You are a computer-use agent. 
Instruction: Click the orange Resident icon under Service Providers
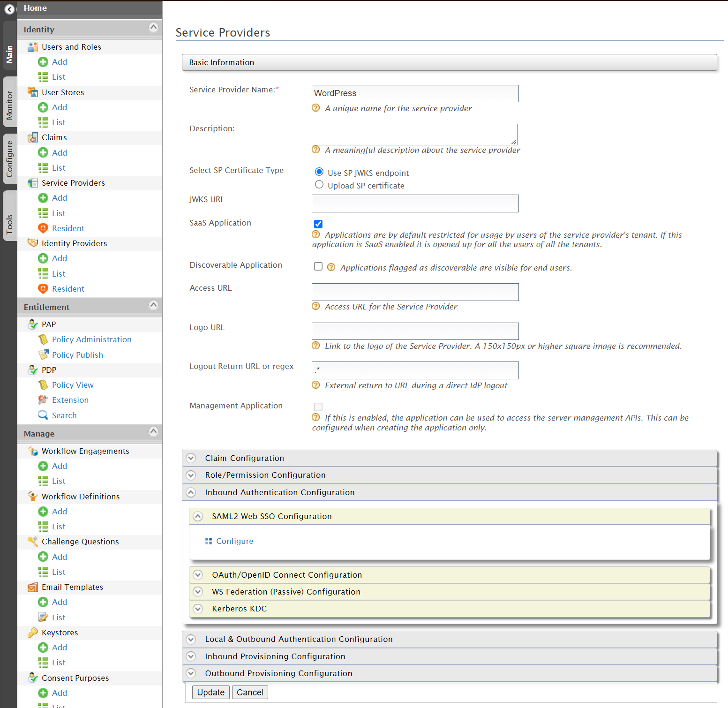pos(43,228)
